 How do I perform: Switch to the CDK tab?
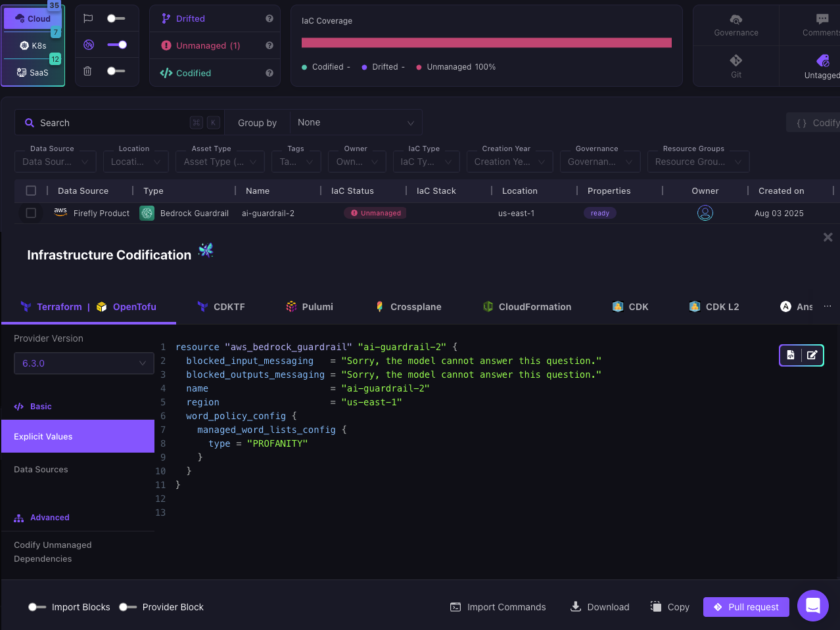(630, 307)
